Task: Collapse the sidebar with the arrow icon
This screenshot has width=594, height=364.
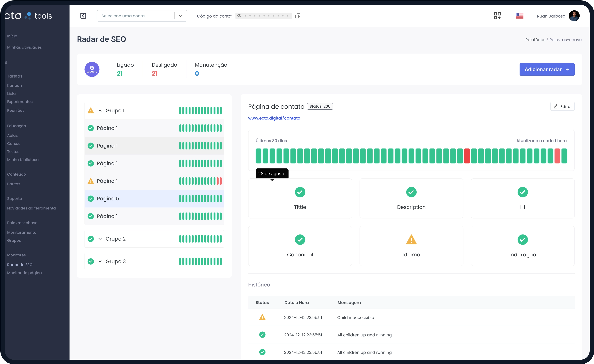Action: (x=83, y=16)
